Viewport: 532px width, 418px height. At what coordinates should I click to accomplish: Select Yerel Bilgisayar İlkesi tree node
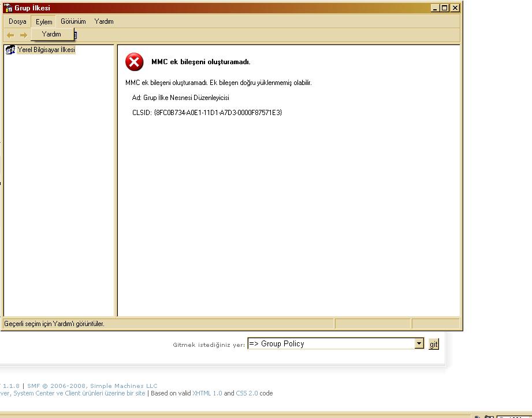[46, 50]
